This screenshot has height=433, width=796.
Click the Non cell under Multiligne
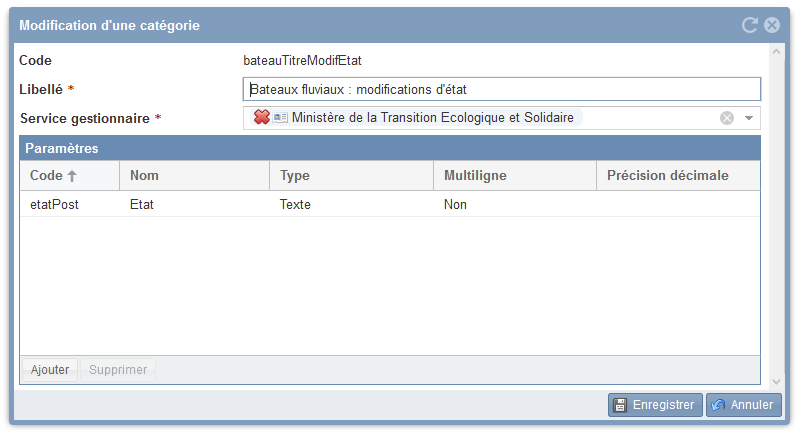(x=456, y=204)
